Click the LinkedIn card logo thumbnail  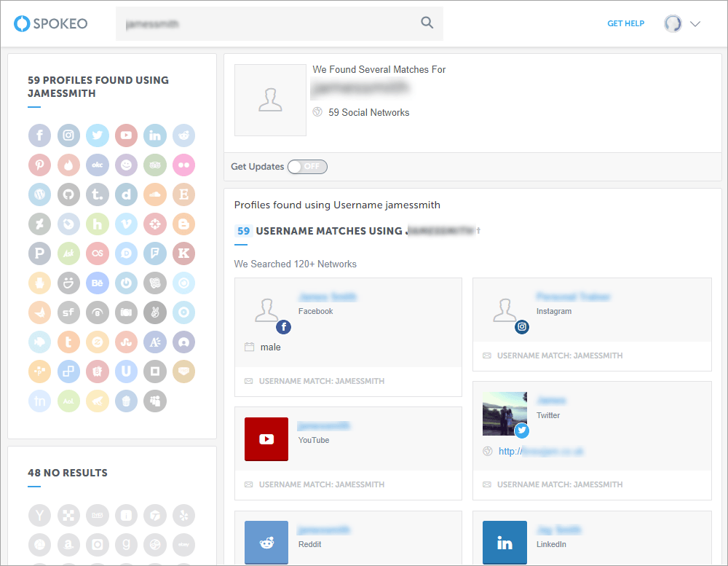[505, 542]
